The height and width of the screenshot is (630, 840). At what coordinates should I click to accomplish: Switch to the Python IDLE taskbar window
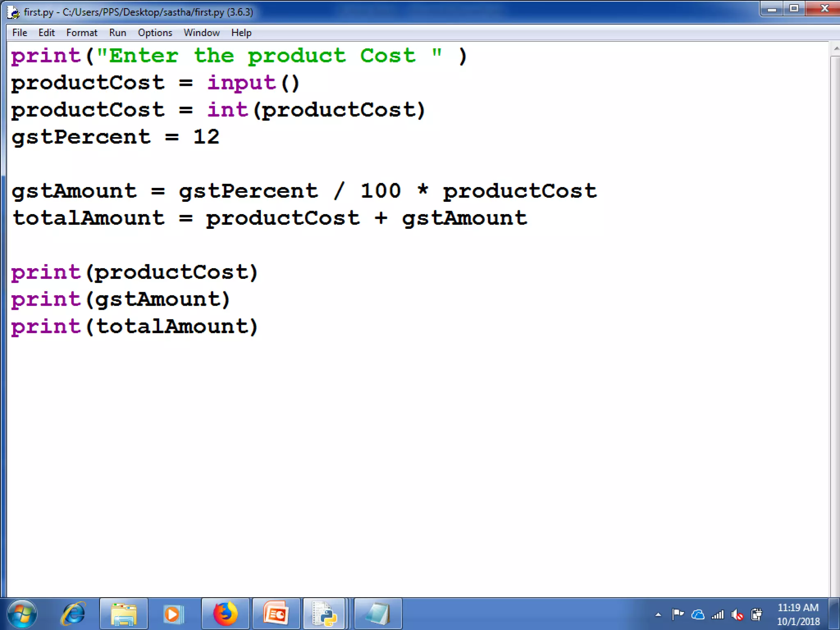pos(324,614)
